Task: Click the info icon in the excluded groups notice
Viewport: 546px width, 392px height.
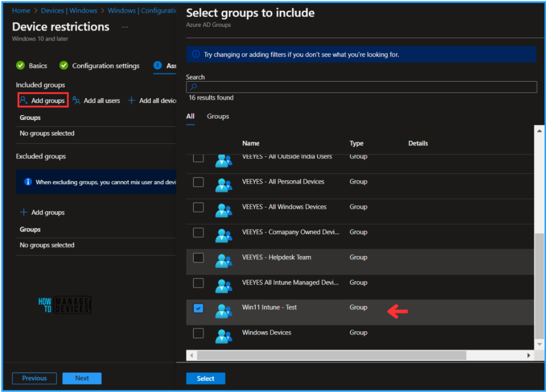Action: [x=28, y=181]
